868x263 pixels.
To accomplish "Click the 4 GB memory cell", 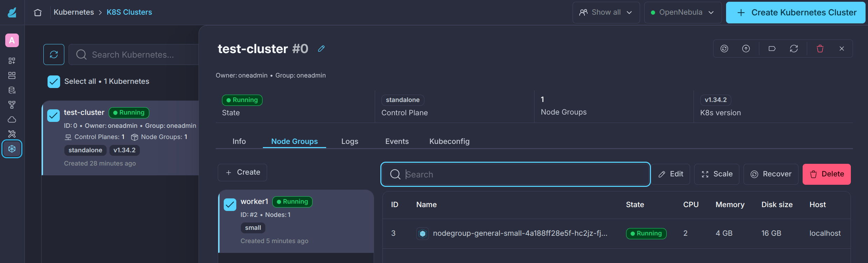I will click(x=724, y=233).
